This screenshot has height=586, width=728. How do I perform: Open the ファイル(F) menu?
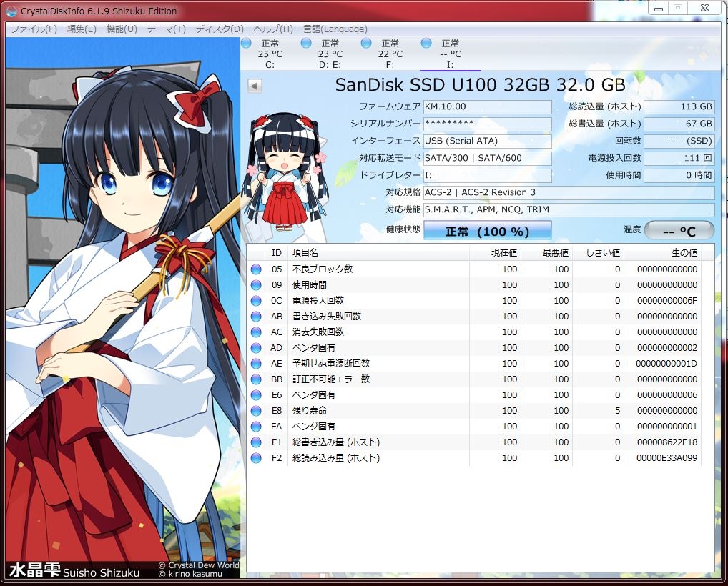click(x=34, y=29)
